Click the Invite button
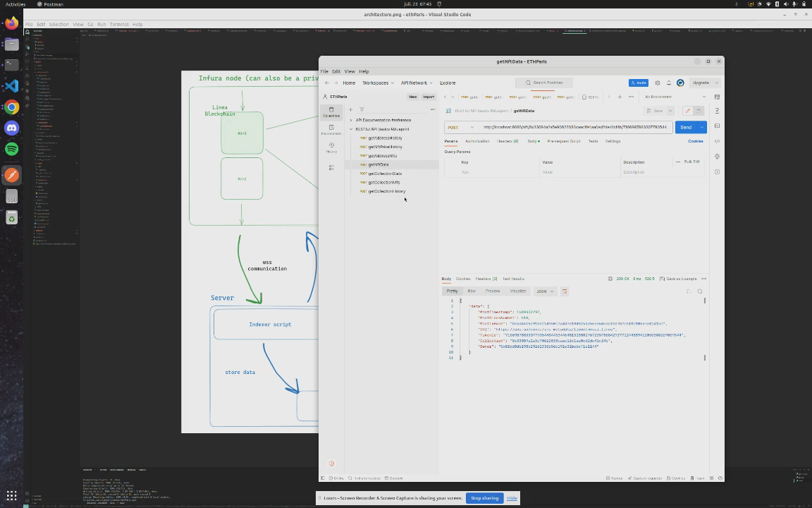The width and height of the screenshot is (812, 508). click(639, 83)
